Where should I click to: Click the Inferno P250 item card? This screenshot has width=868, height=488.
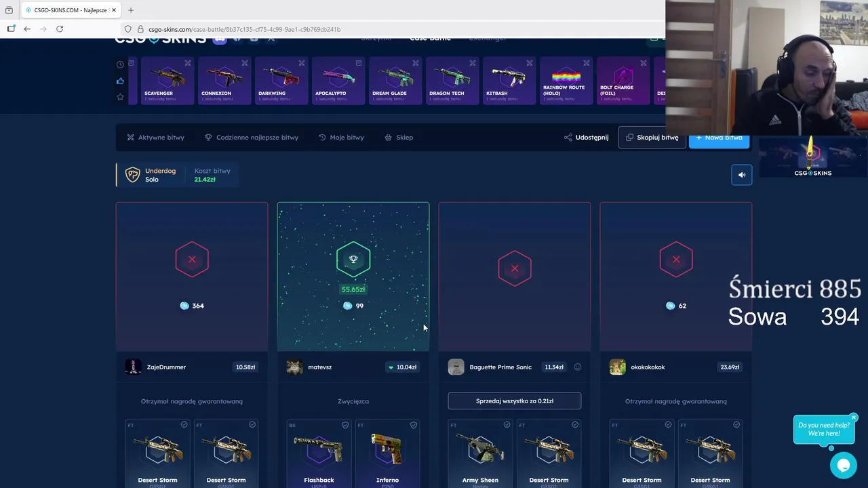[387, 453]
